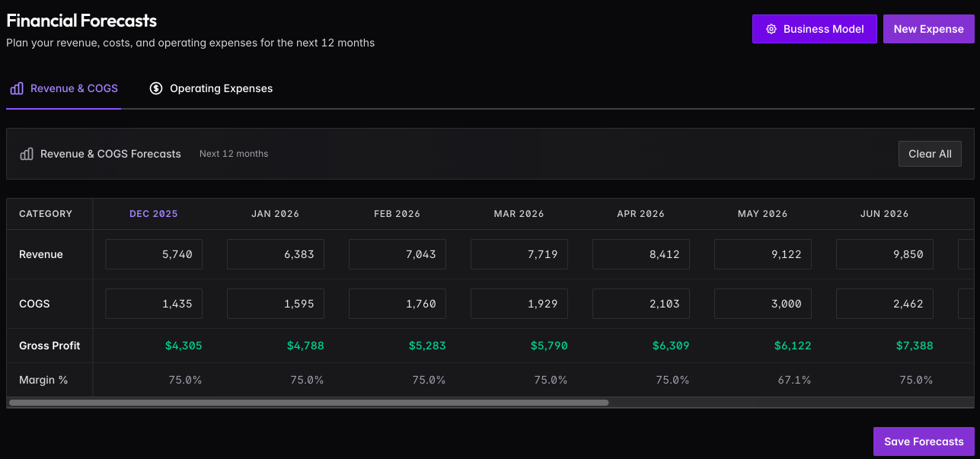This screenshot has height=459, width=980.
Task: Click the dollar icon on Operating Expenses tab
Action: point(156,88)
